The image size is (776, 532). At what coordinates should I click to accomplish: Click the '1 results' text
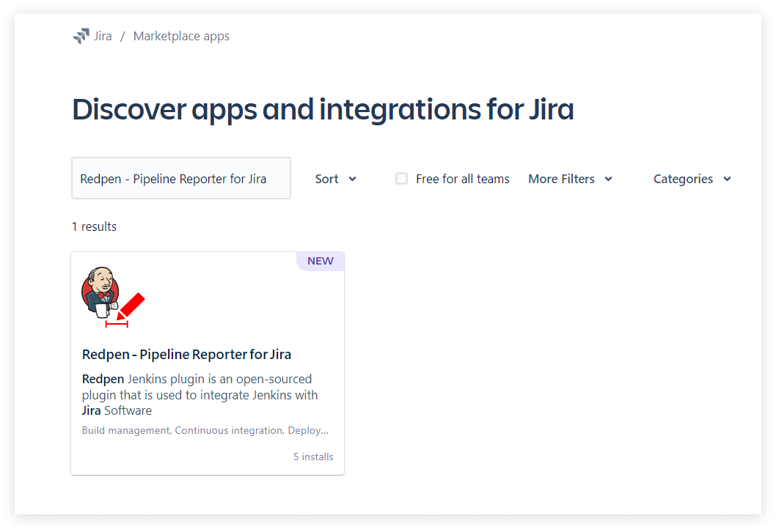coord(94,226)
